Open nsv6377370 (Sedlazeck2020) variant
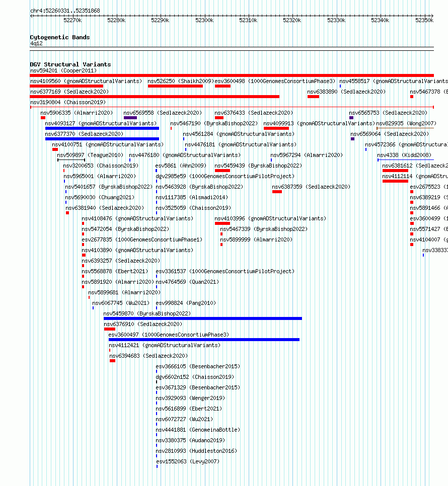 click(x=84, y=134)
